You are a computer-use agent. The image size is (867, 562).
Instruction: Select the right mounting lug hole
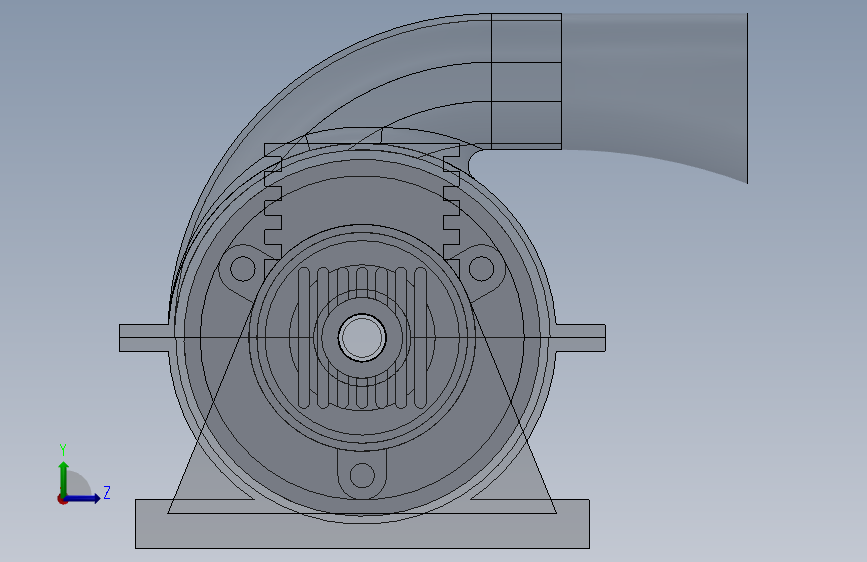click(x=482, y=268)
